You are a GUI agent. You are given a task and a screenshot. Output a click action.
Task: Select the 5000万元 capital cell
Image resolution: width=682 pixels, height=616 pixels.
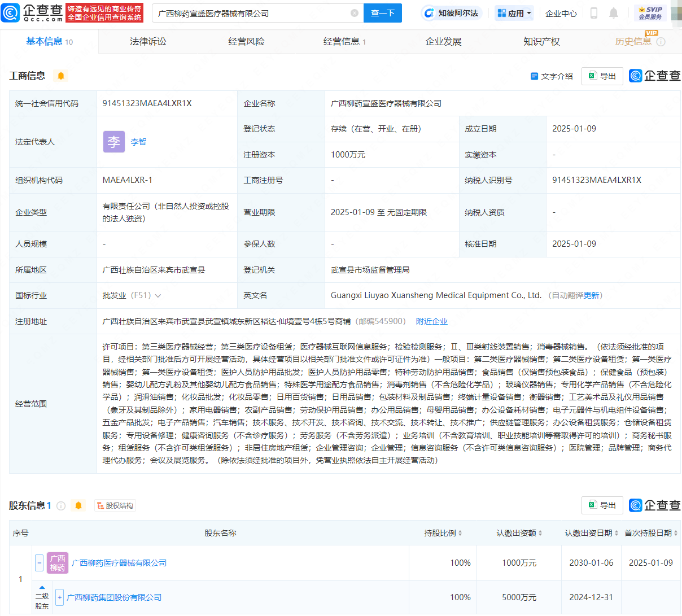point(519,597)
